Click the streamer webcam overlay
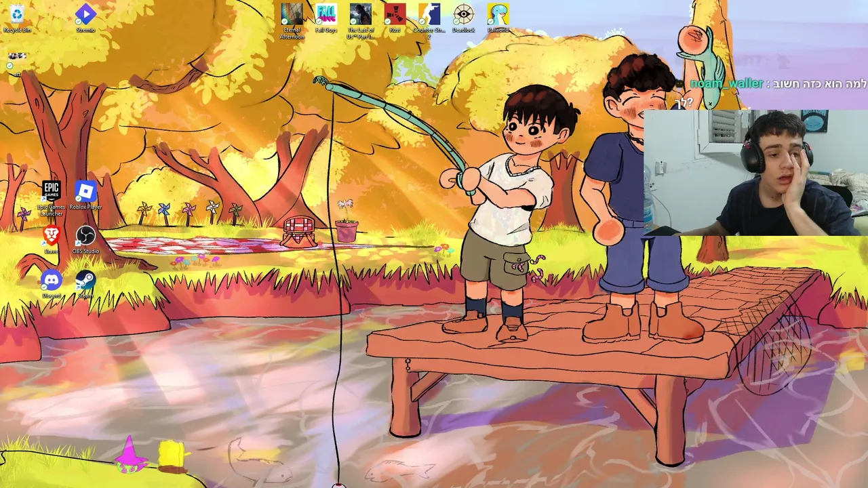 pos(755,172)
